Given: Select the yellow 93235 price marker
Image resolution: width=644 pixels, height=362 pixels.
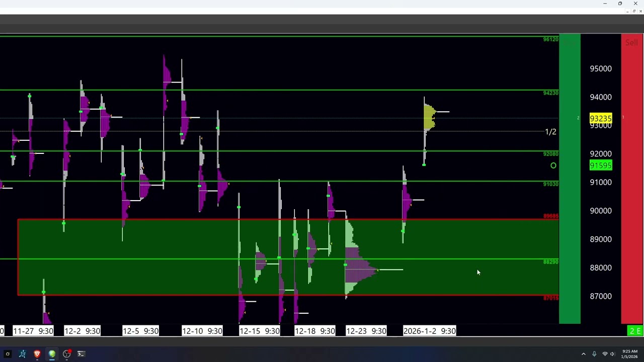Looking at the screenshot, I should click(x=601, y=119).
